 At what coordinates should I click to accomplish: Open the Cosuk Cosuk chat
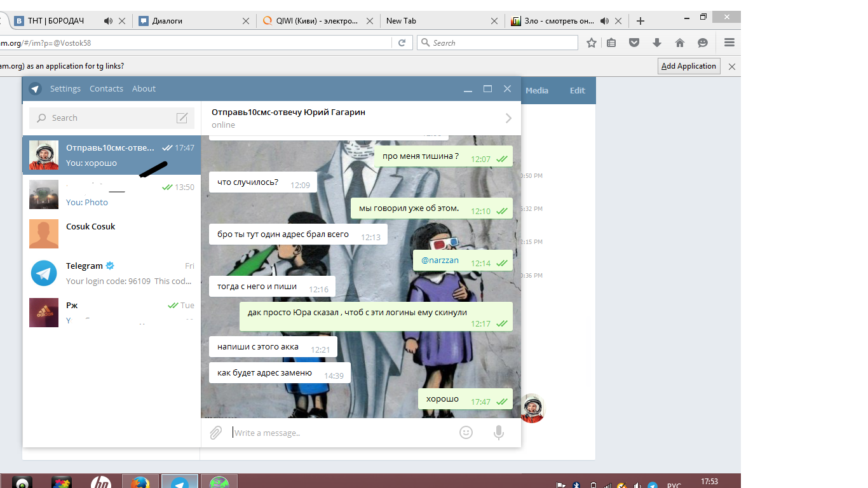pos(112,234)
